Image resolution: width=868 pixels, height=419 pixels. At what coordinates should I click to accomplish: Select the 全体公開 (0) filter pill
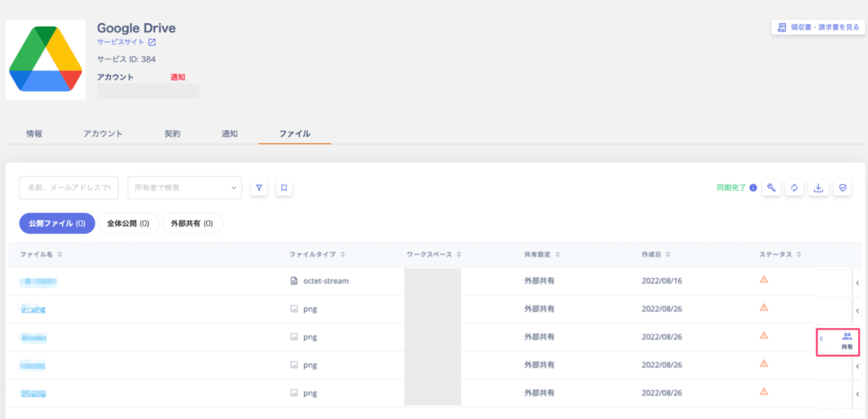click(128, 223)
